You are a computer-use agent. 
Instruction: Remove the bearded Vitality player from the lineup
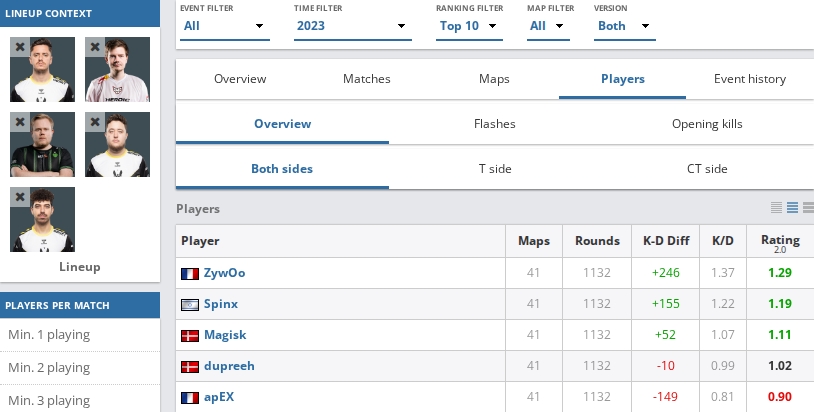(x=95, y=122)
